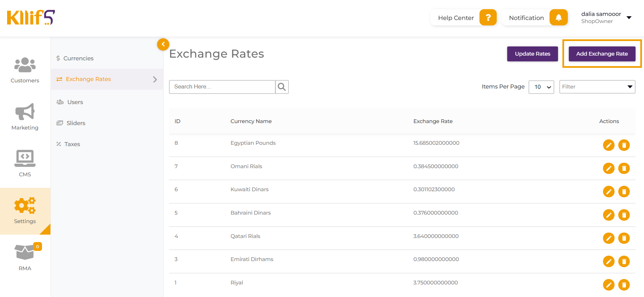
Task: Open the RMA section
Action: point(25,257)
